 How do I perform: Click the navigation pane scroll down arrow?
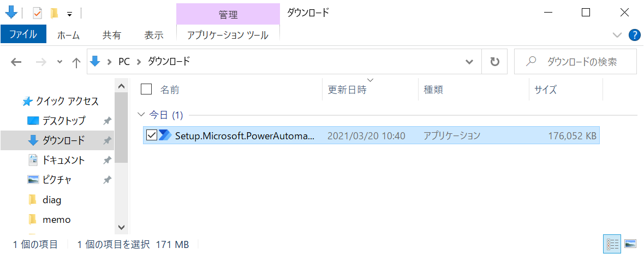tap(121, 227)
